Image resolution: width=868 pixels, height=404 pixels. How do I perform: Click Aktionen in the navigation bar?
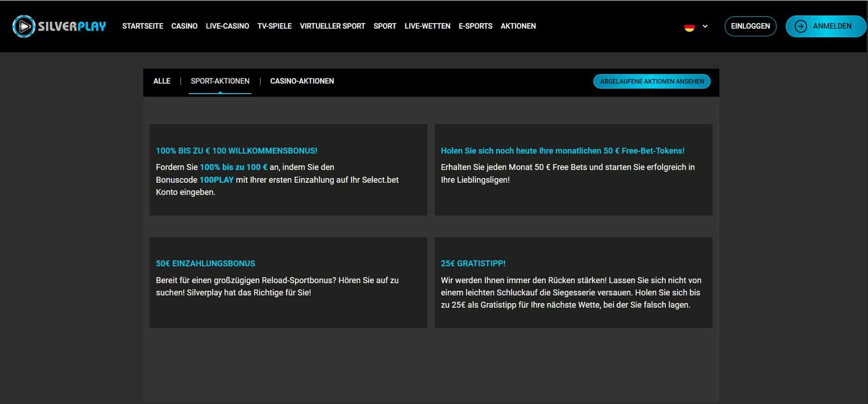coord(518,26)
